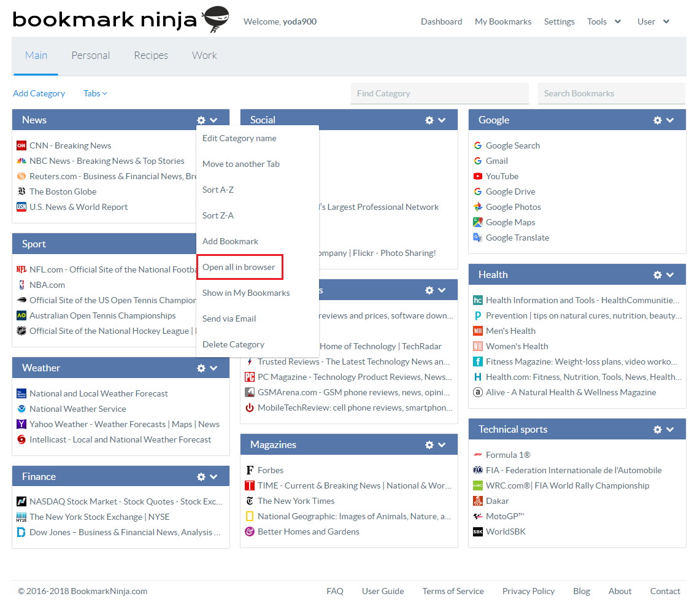Click the YouTube icon in Google category
The width and height of the screenshot is (700, 607).
point(477,176)
